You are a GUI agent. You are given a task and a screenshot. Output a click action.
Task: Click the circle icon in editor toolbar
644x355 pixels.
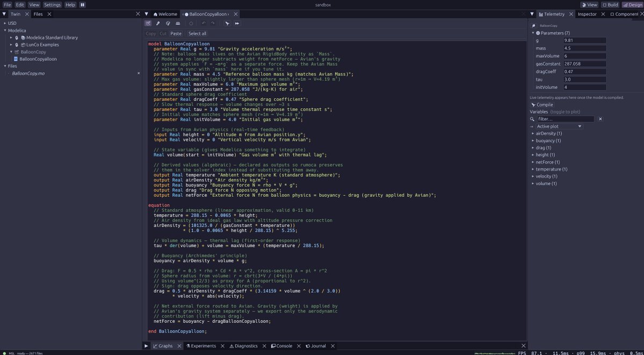(x=191, y=23)
